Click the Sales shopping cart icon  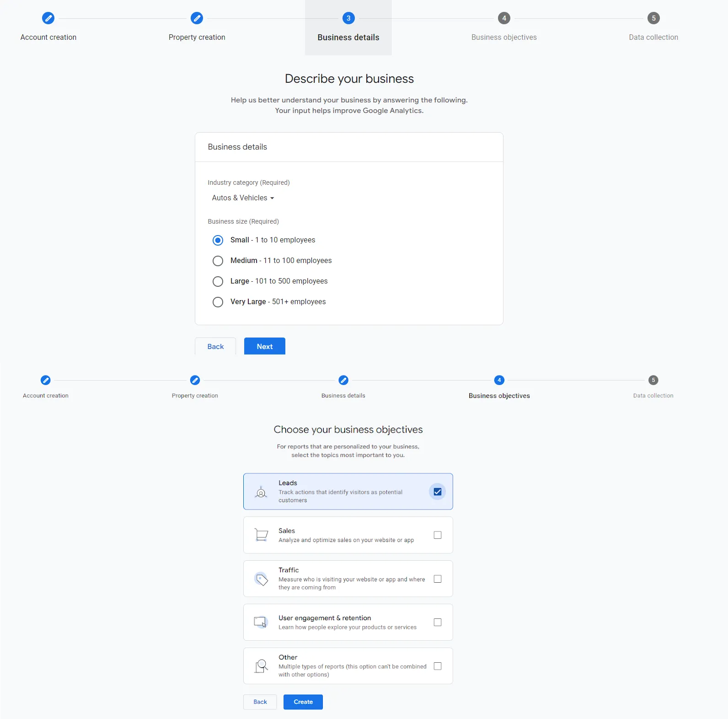(261, 535)
